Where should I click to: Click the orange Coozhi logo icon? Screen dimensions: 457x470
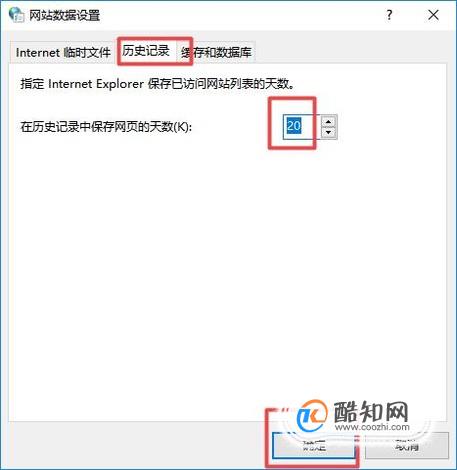pos(312,416)
